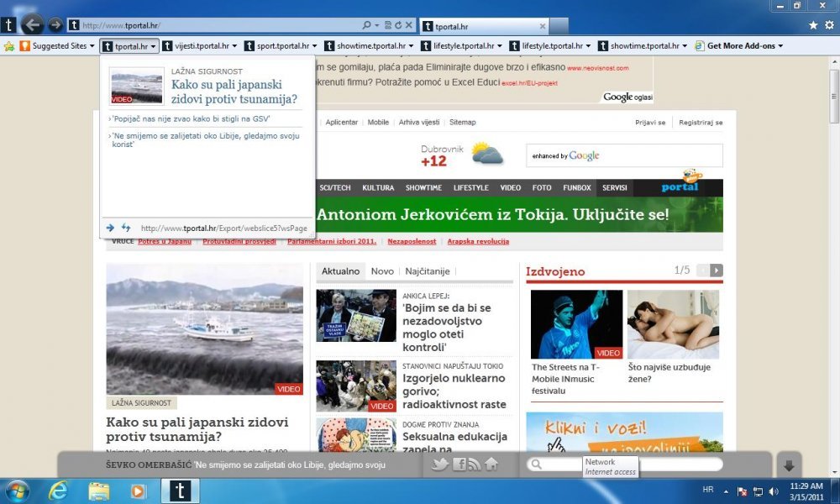
Task: Open the Arhiva vijesti link
Action: click(419, 122)
